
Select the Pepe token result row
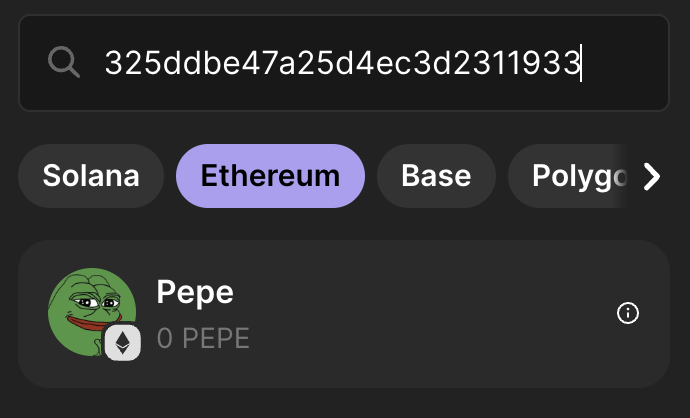pyautogui.click(x=344, y=314)
